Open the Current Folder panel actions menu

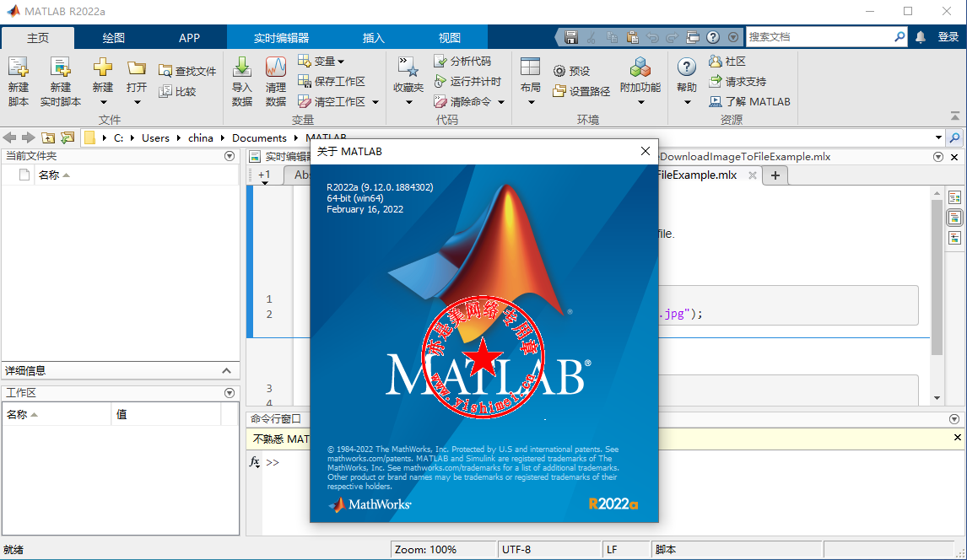230,156
